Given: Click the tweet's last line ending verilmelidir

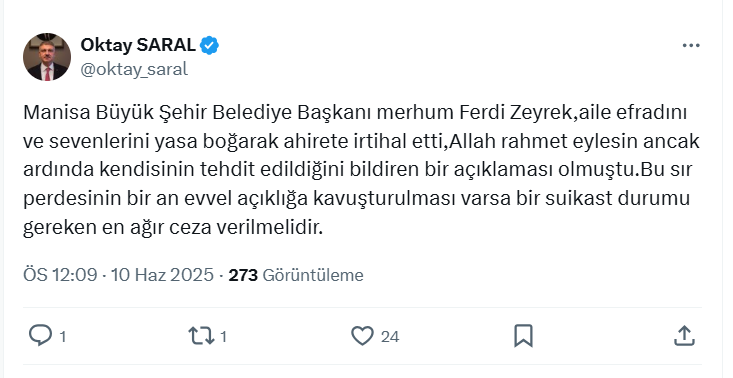Looking at the screenshot, I should pyautogui.click(x=173, y=228).
